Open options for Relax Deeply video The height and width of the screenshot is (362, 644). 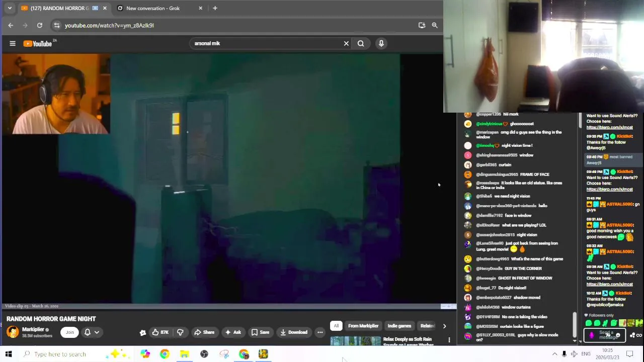click(449, 340)
